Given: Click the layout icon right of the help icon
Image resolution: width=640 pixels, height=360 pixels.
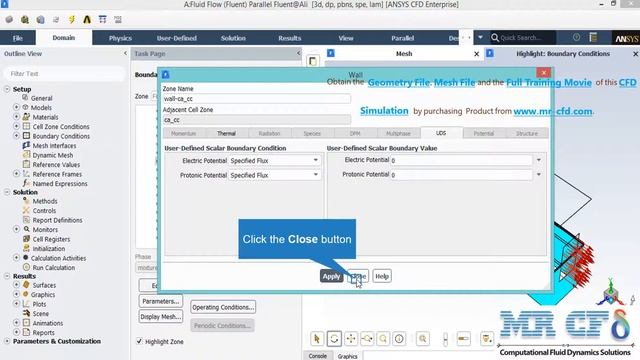Looking at the screenshot, I should click(x=593, y=37).
